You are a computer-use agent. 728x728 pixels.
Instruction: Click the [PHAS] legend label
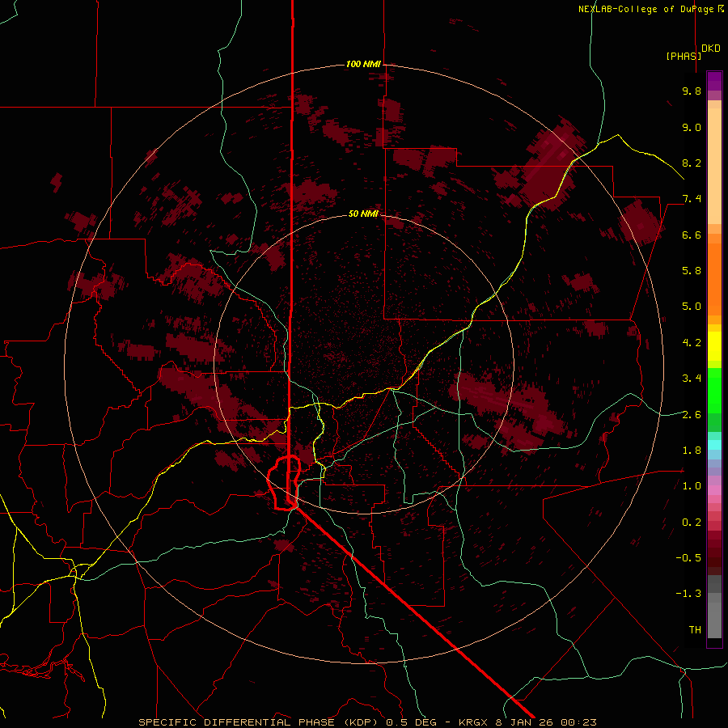pos(684,56)
